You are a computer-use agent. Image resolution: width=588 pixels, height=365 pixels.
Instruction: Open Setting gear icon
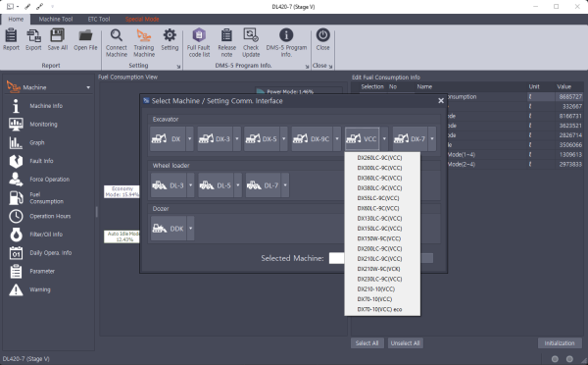tap(170, 35)
